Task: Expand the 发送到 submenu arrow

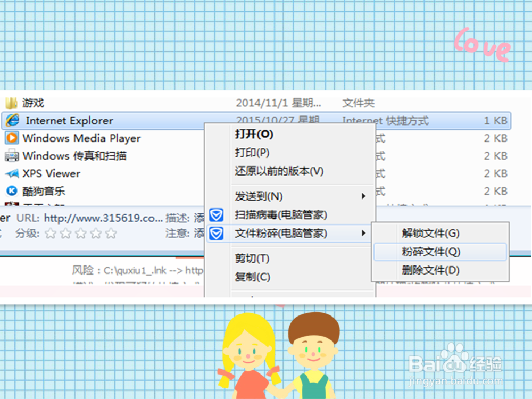Action: click(363, 196)
